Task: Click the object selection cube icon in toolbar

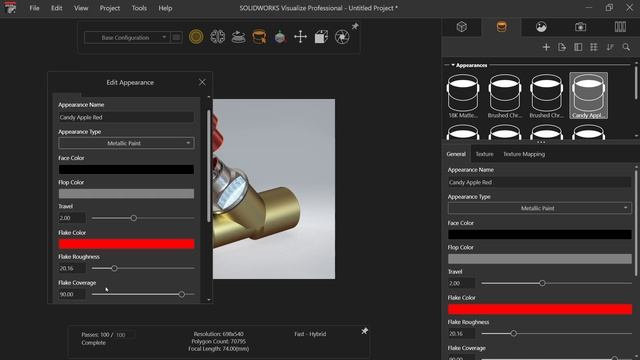Action: pos(280,37)
